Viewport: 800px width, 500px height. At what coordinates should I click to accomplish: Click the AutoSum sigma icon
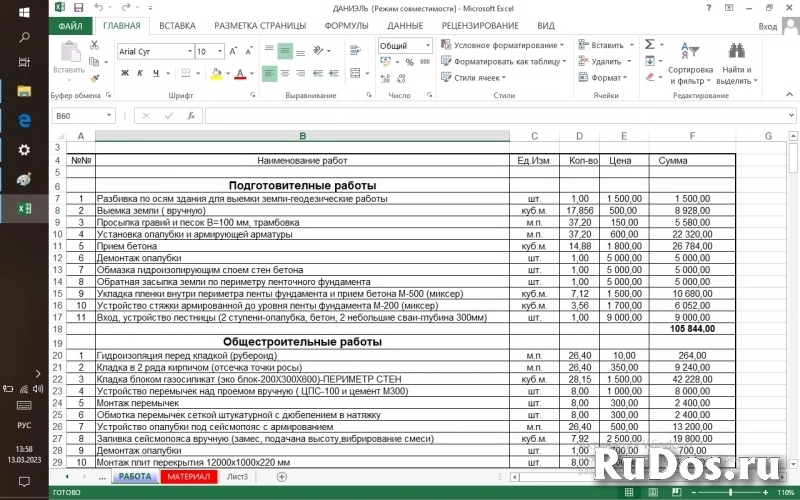coord(649,45)
